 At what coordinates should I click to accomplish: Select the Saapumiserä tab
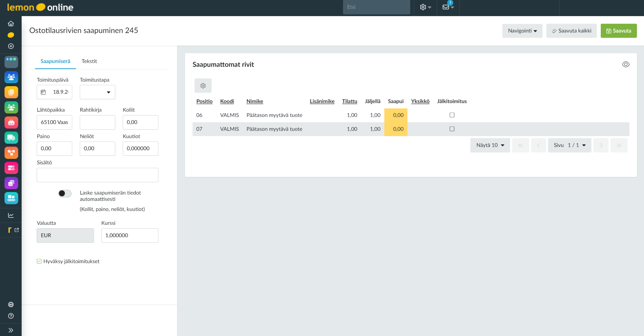(x=55, y=61)
